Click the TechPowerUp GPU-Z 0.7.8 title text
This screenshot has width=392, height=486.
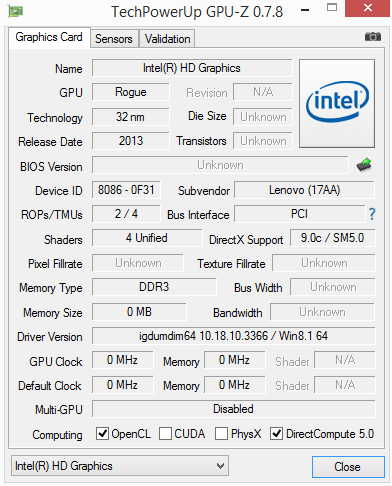click(197, 12)
